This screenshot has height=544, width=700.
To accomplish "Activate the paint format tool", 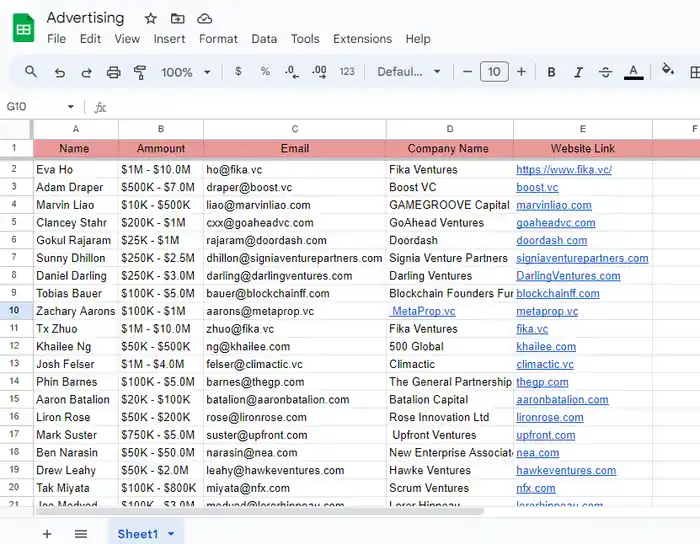I will point(140,72).
